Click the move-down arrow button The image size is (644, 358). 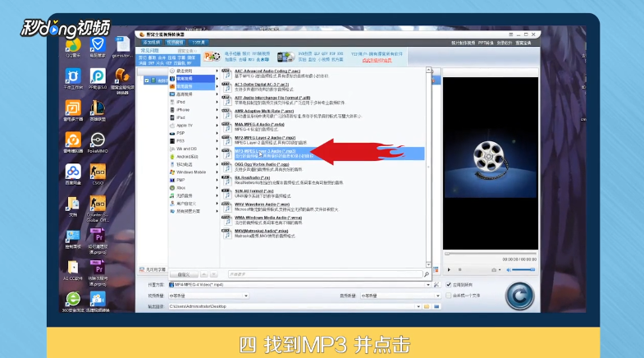pyautogui.click(x=213, y=274)
